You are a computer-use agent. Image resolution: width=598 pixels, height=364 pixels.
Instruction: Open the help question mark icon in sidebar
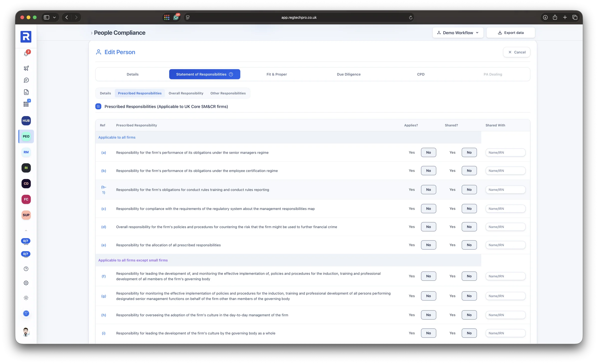point(26,269)
